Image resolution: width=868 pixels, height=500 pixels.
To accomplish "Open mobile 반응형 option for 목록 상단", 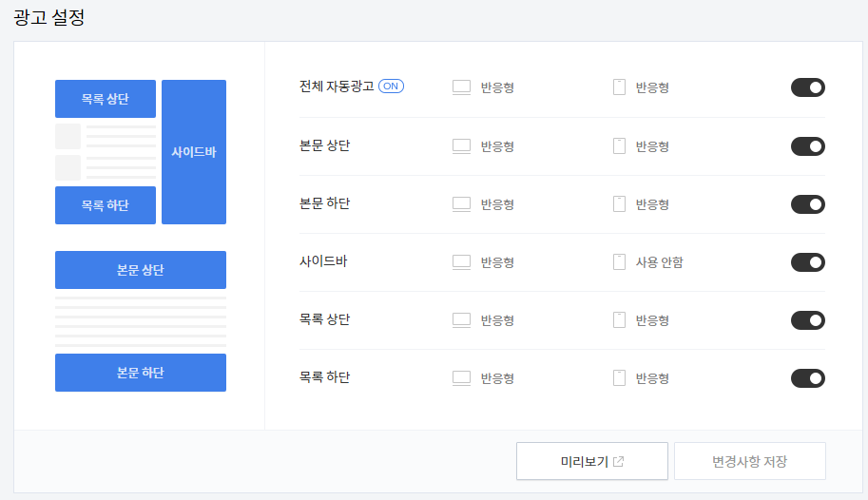I will [652, 320].
